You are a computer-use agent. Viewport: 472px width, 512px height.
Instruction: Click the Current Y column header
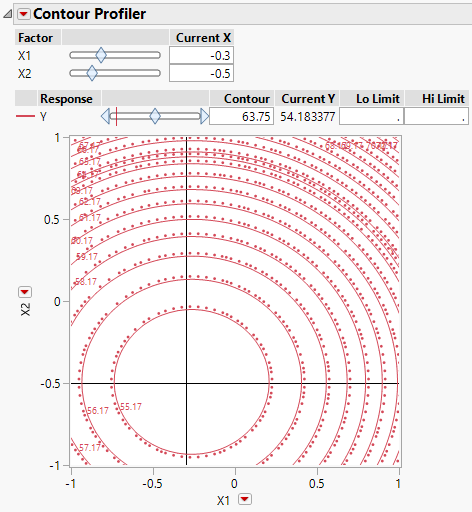pos(308,99)
